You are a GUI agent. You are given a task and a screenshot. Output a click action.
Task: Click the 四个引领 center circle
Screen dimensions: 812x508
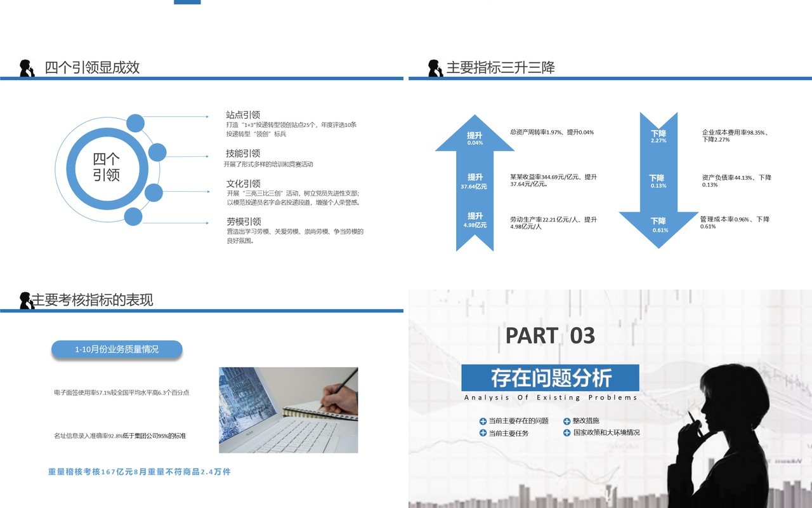pyautogui.click(x=107, y=168)
